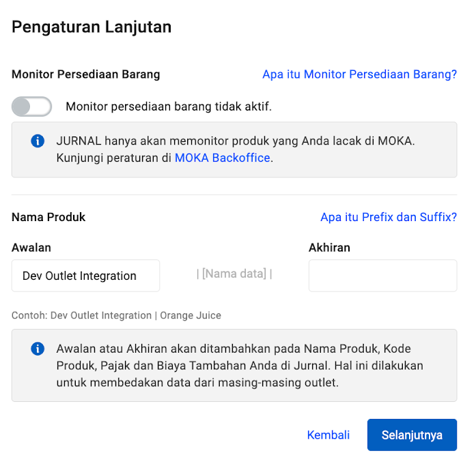Click the Contoh example text line
The height and width of the screenshot is (464, 476).
(x=116, y=315)
